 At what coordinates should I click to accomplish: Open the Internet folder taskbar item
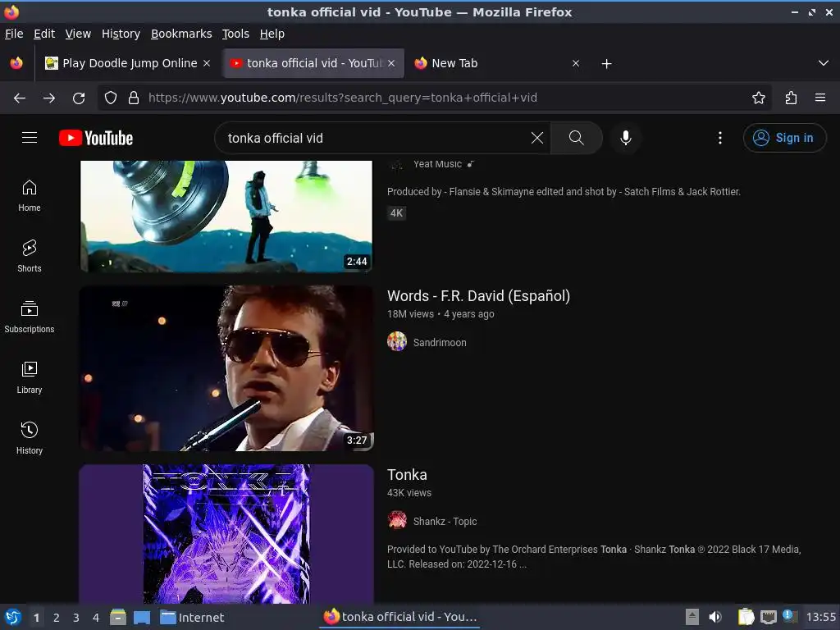point(192,618)
